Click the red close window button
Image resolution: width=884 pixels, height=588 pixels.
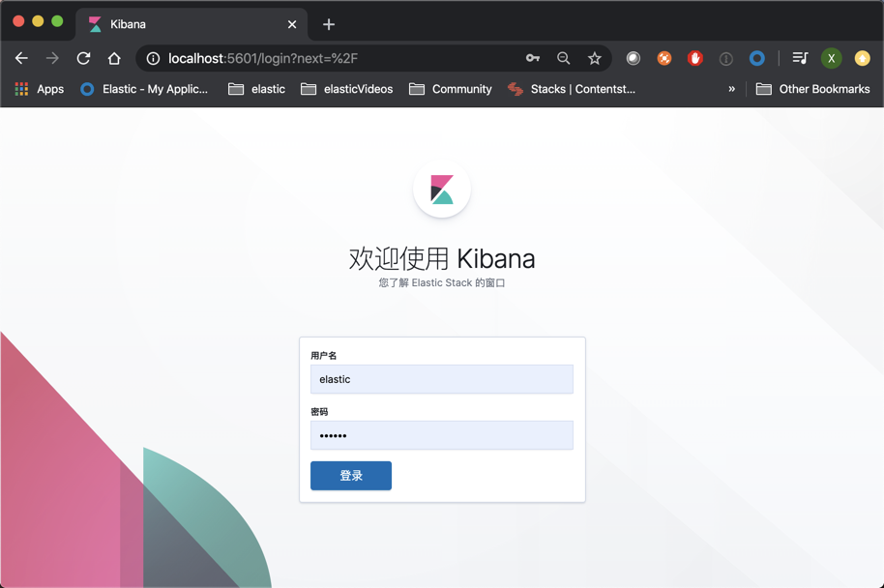tap(18, 21)
